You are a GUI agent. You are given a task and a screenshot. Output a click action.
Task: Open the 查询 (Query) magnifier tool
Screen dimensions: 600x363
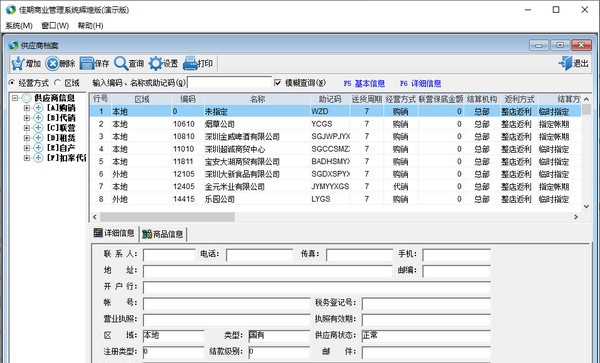coord(121,63)
